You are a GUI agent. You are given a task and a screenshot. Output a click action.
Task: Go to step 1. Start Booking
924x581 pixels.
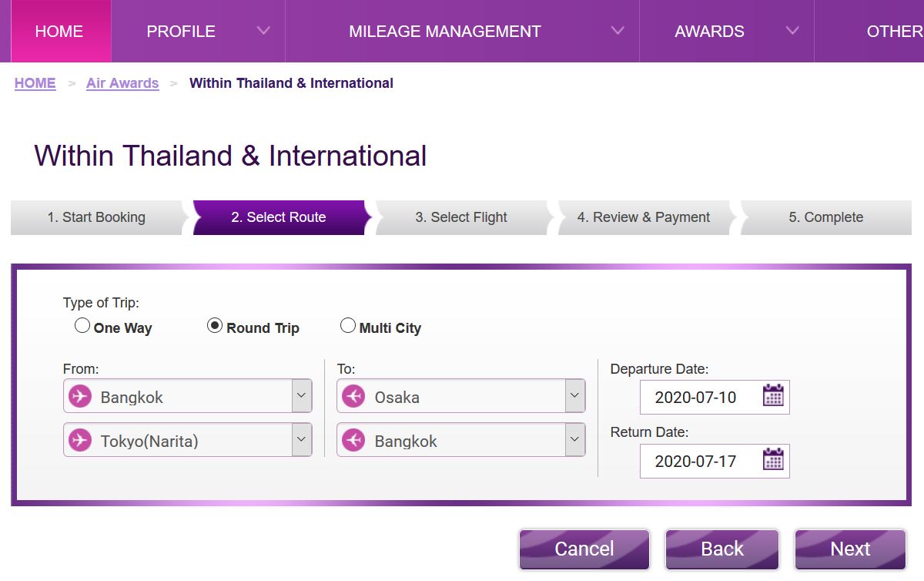click(x=96, y=217)
